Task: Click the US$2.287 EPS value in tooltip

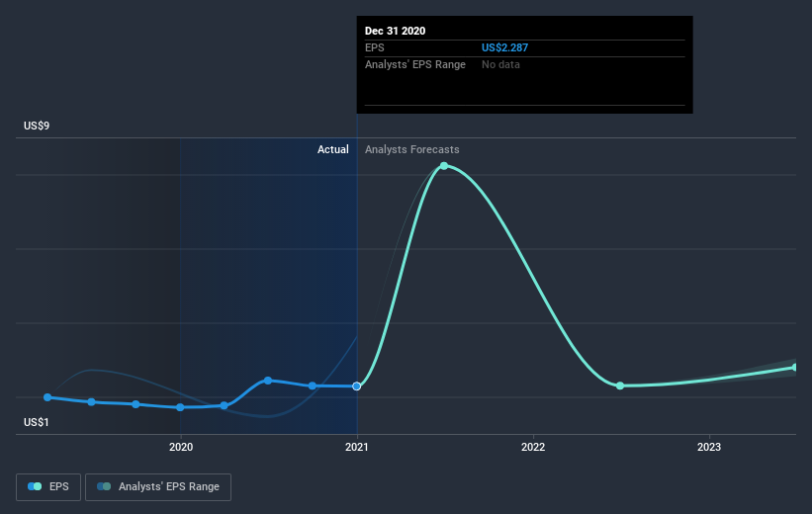Action: click(x=505, y=47)
